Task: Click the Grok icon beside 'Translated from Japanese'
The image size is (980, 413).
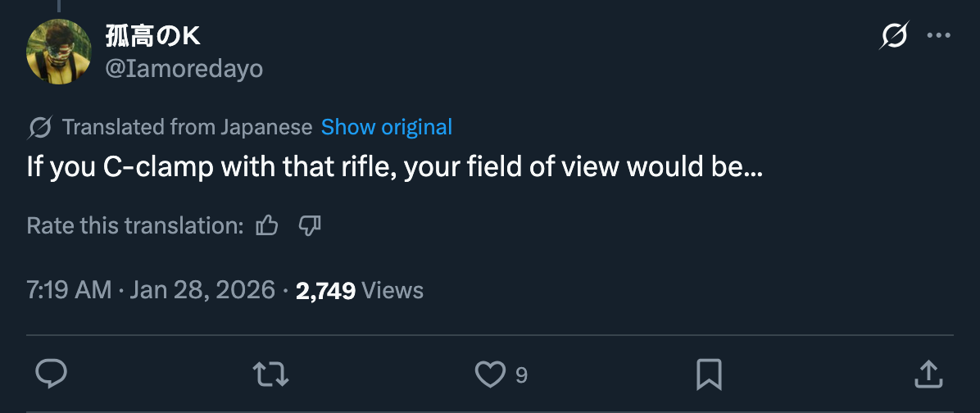Action: click(x=40, y=128)
